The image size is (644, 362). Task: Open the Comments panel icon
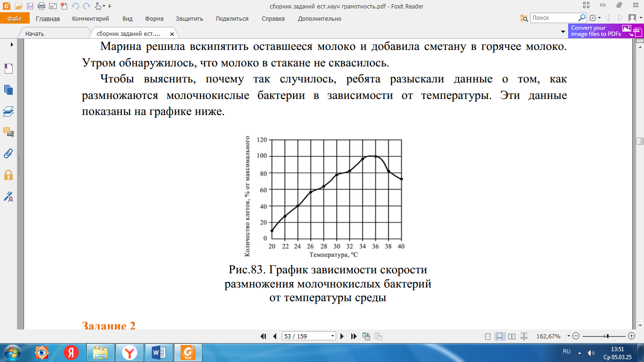tap(8, 132)
